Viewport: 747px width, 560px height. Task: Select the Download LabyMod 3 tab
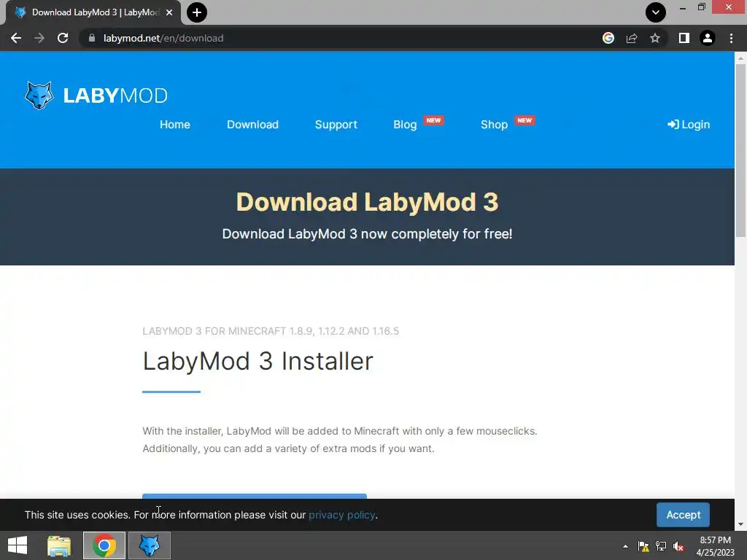coord(93,12)
